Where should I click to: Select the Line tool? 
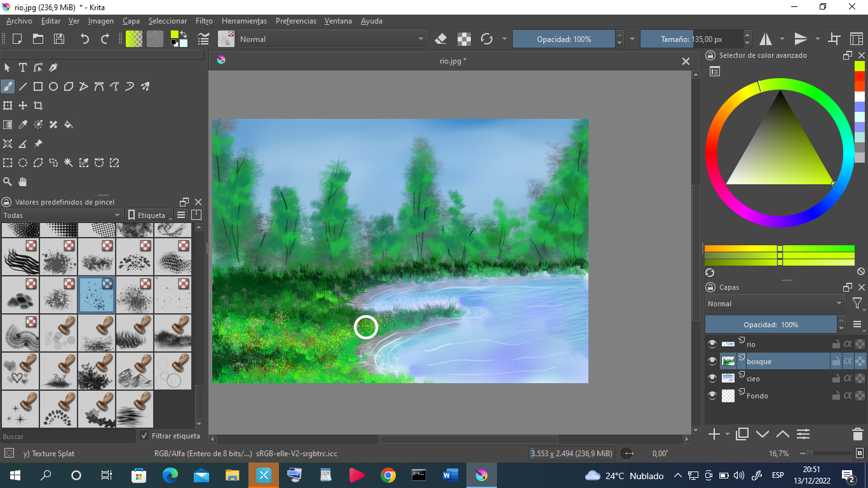(23, 86)
